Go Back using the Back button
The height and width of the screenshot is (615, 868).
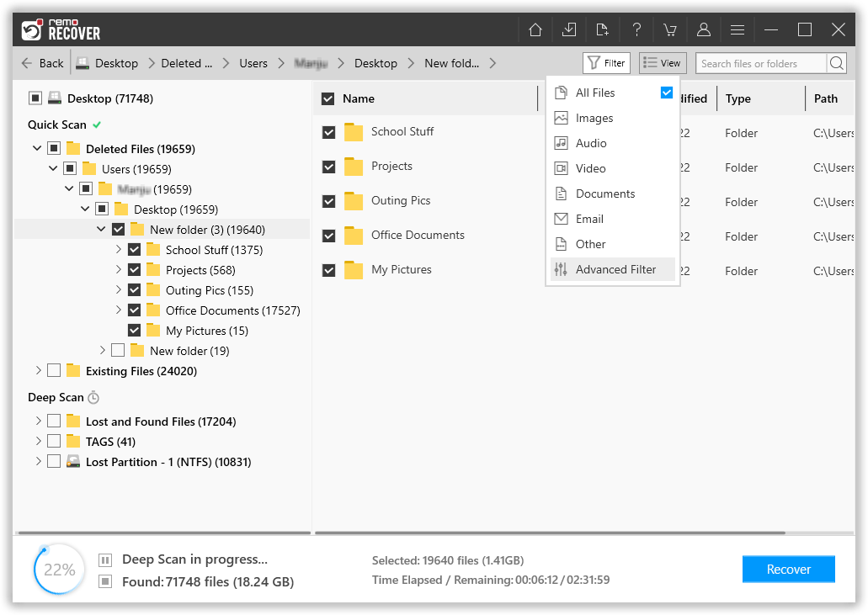(42, 62)
